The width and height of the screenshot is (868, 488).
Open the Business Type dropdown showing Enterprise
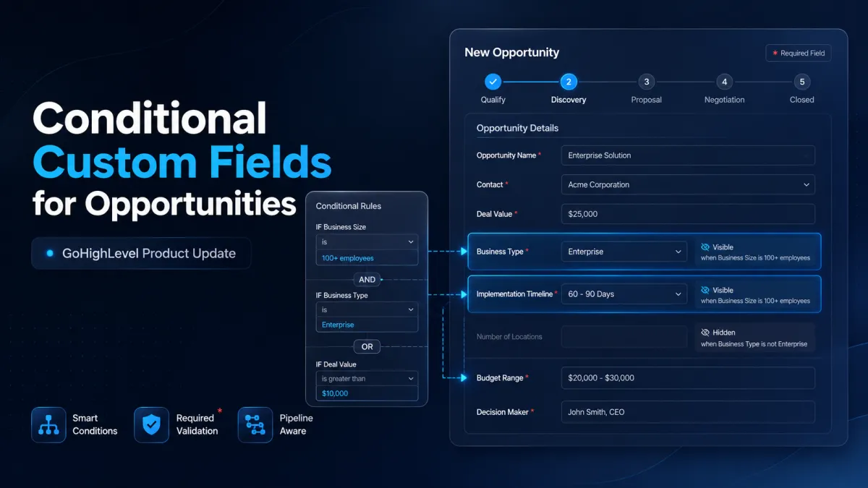coord(624,252)
